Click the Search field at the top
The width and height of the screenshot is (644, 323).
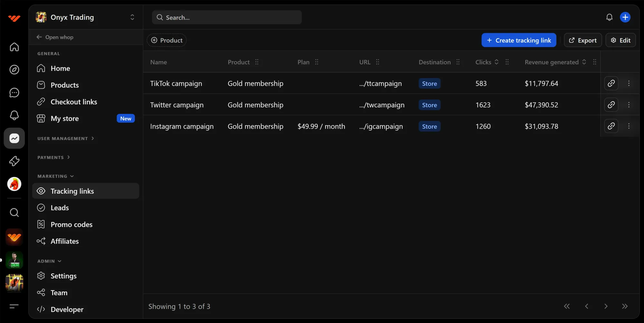coord(227,17)
